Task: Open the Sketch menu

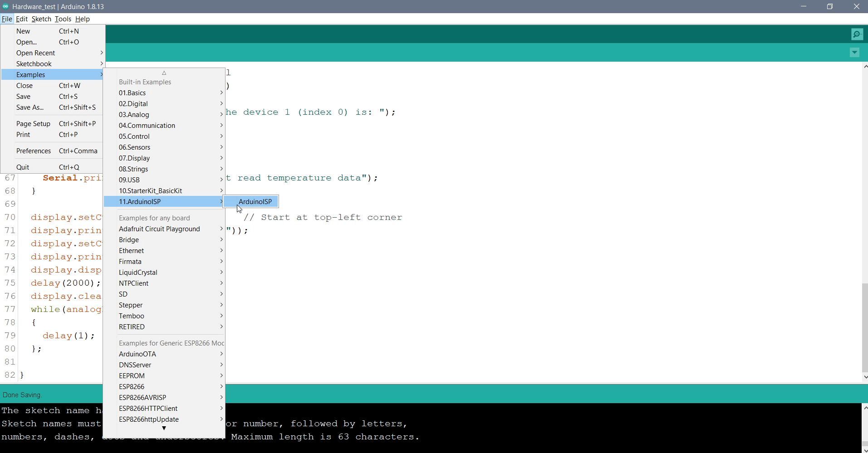Action: pyautogui.click(x=41, y=19)
